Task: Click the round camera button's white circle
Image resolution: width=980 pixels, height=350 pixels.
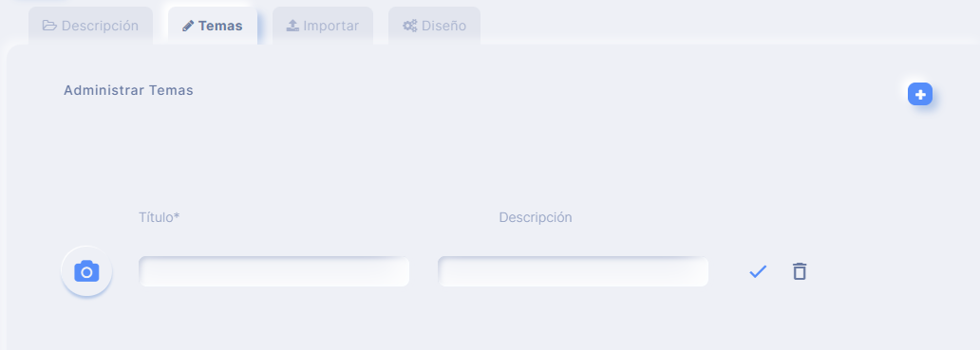Action: 86,271
